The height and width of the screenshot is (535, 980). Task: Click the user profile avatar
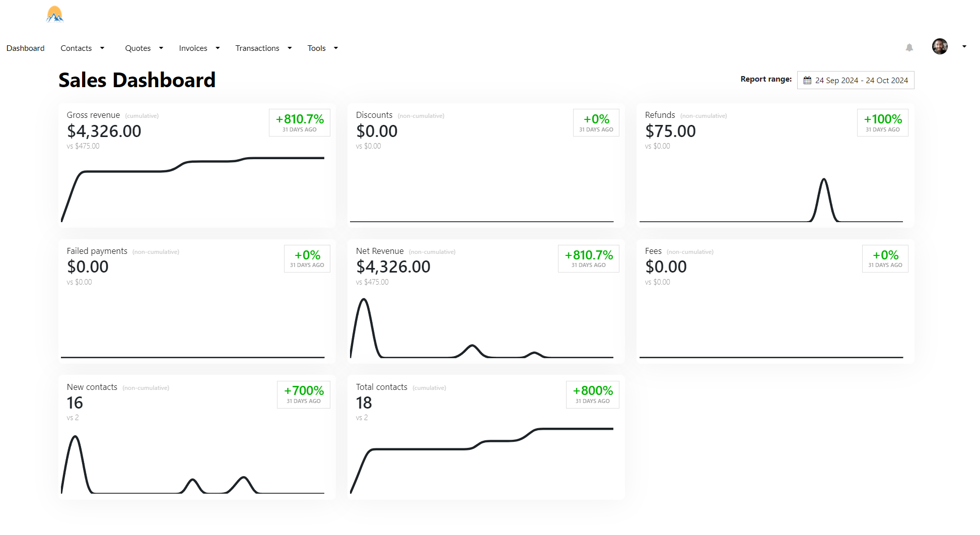coord(940,46)
